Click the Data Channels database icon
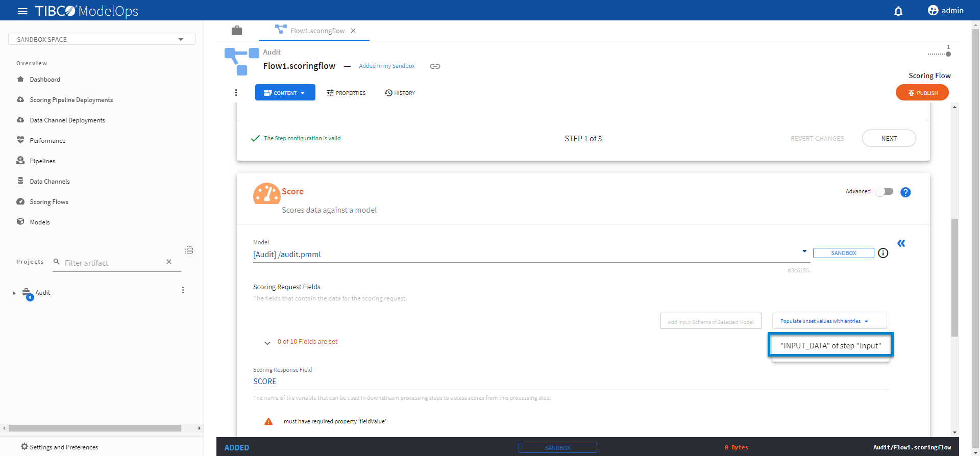This screenshot has height=456, width=980. pos(20,181)
